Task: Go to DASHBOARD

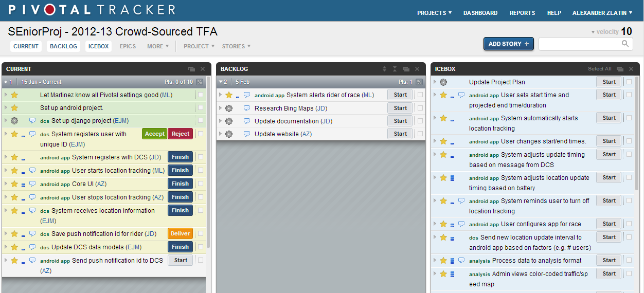Action: (x=480, y=13)
